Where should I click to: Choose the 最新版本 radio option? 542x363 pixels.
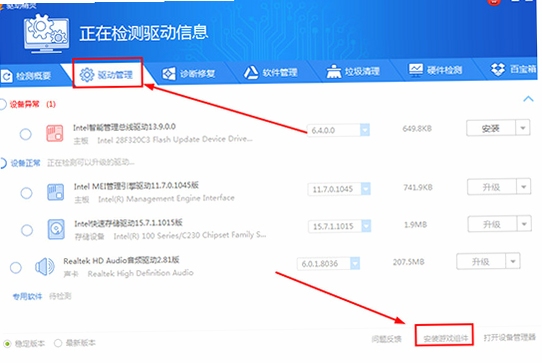58,343
